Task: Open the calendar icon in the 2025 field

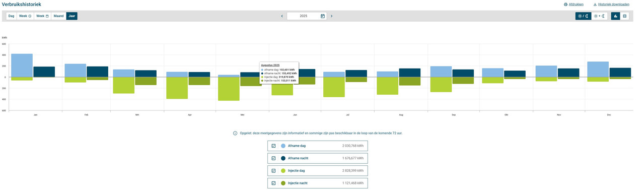Action: (x=323, y=16)
